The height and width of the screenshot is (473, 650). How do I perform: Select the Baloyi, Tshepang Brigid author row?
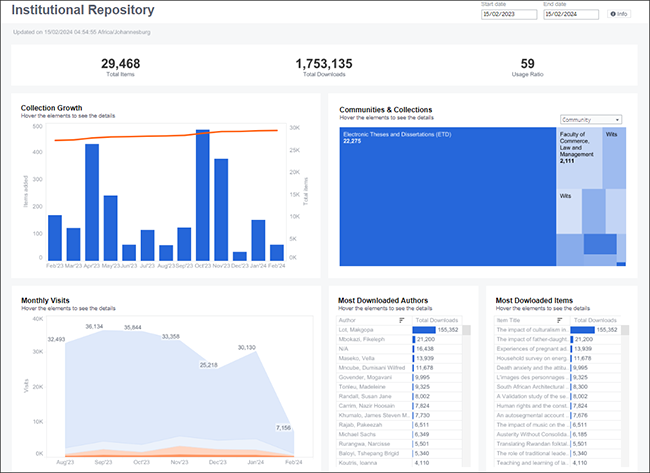[399, 454]
